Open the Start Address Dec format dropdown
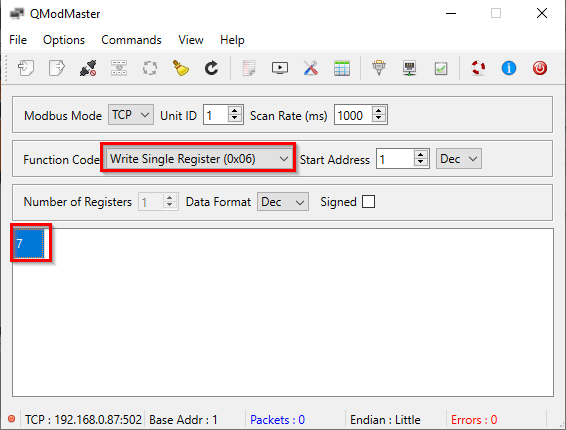 458,159
